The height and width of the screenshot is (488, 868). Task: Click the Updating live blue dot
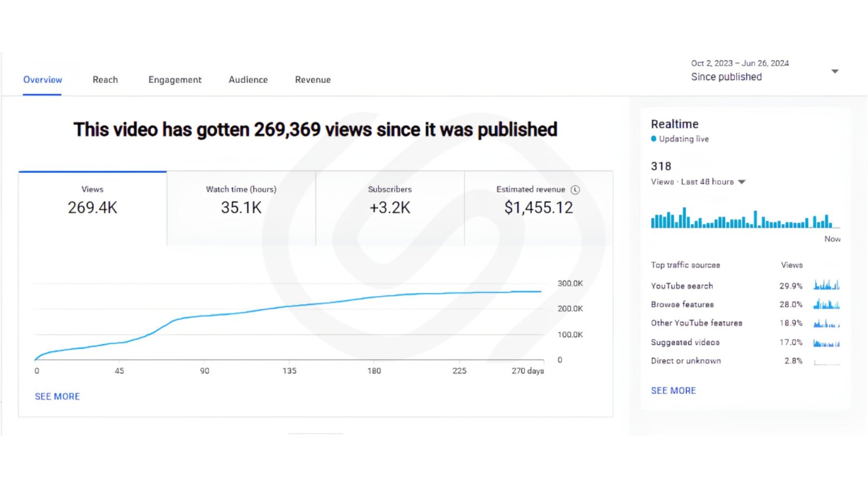(654, 139)
